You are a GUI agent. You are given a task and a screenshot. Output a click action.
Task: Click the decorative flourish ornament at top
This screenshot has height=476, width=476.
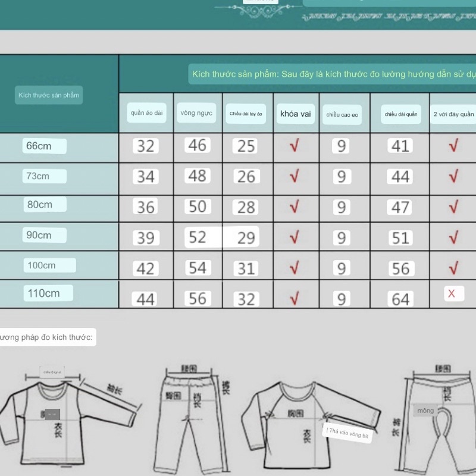click(260, 10)
